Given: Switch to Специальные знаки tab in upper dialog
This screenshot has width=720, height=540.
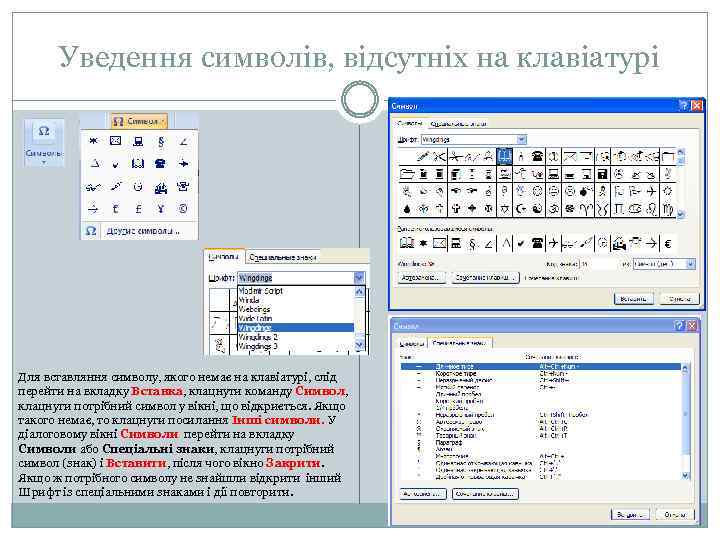Looking at the screenshot, I should (x=458, y=124).
